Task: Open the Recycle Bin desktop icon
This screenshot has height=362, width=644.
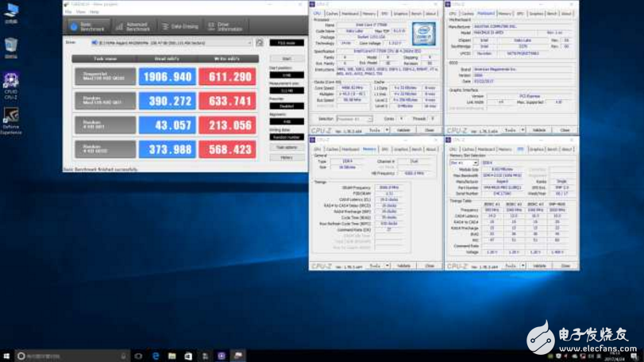Action: pos(11,47)
